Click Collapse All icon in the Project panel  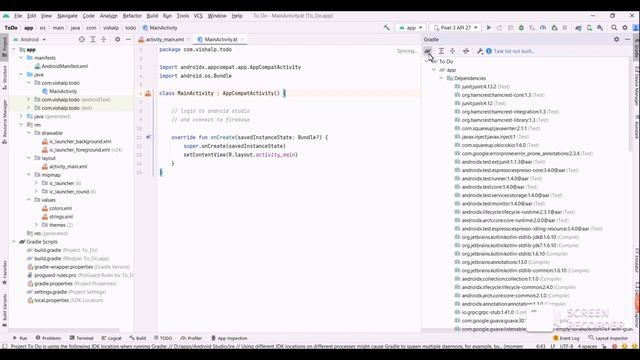[104, 39]
